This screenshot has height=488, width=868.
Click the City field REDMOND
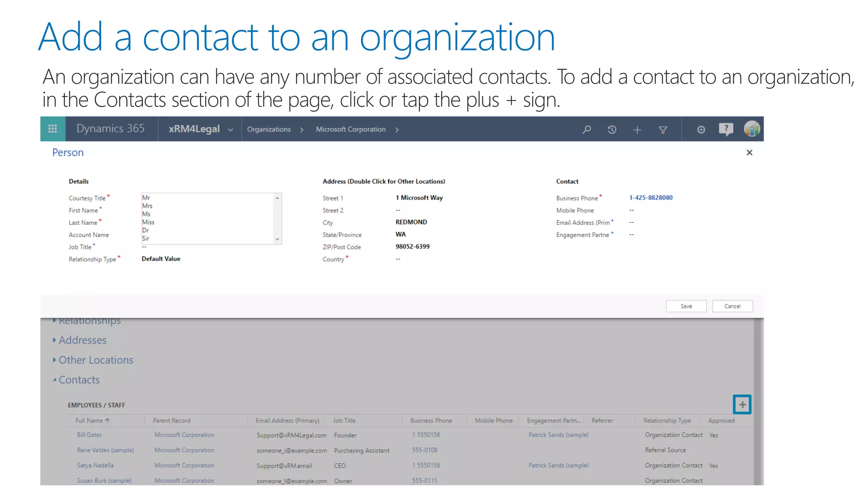411,222
